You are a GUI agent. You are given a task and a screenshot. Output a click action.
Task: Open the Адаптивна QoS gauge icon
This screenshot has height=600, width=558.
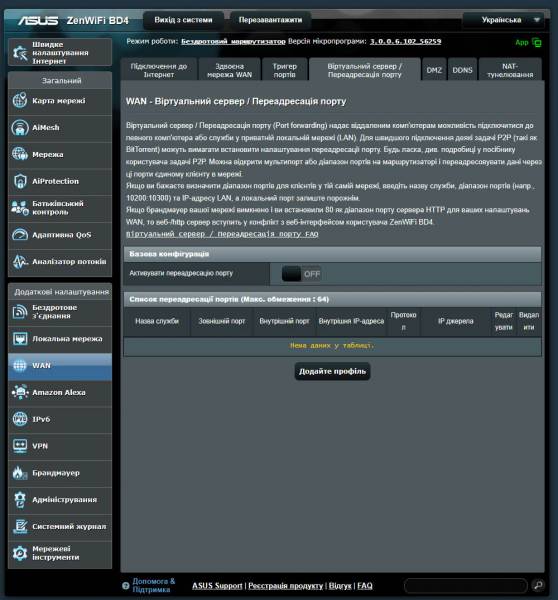tap(20, 235)
